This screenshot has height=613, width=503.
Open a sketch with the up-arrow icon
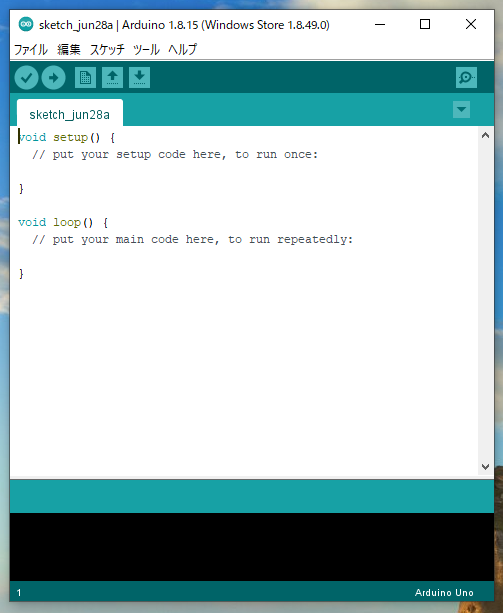point(113,77)
